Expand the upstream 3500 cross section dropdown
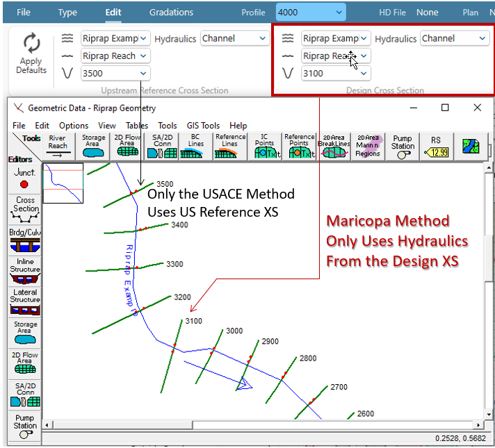The height and width of the screenshot is (448, 495). tap(115, 74)
